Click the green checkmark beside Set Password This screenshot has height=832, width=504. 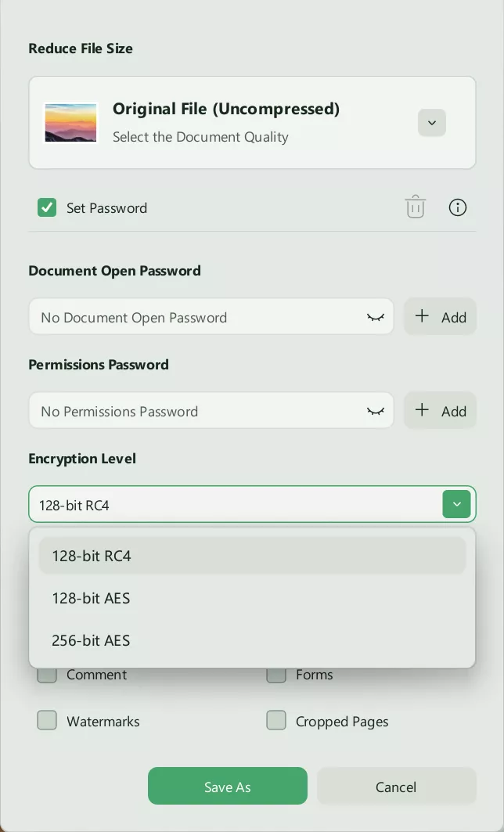tap(47, 207)
